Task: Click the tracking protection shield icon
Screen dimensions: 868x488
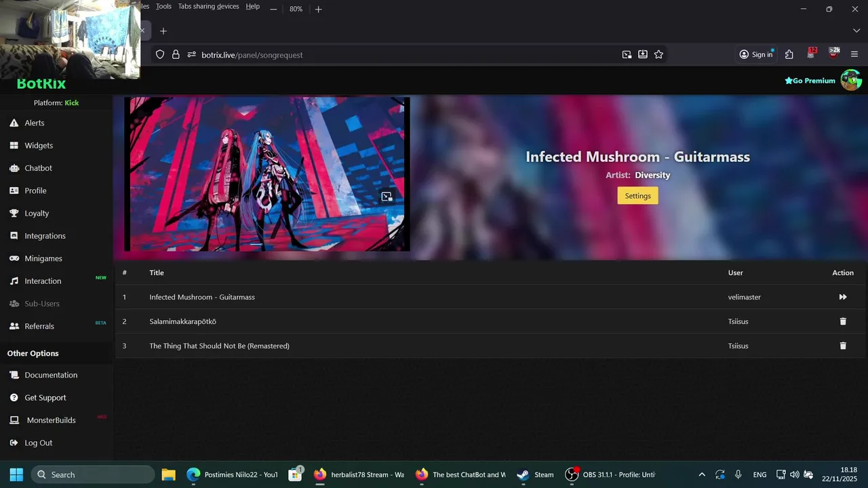Action: [x=160, y=55]
